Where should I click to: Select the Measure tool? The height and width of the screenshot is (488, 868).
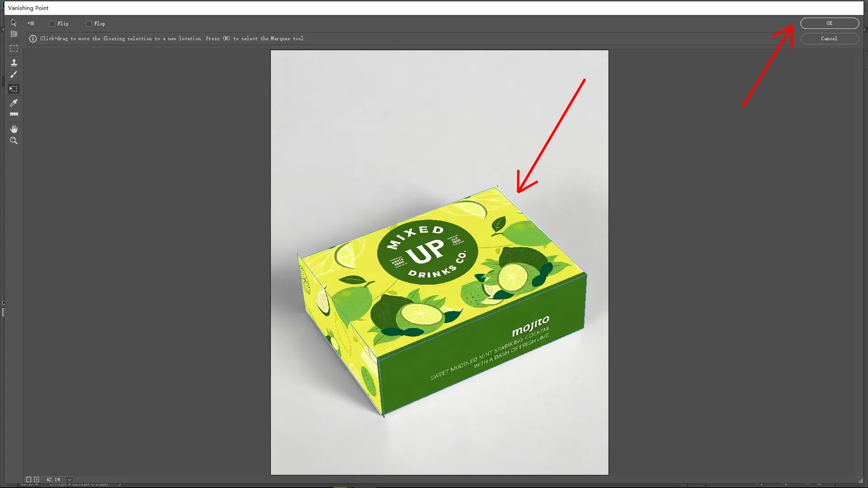[x=14, y=114]
